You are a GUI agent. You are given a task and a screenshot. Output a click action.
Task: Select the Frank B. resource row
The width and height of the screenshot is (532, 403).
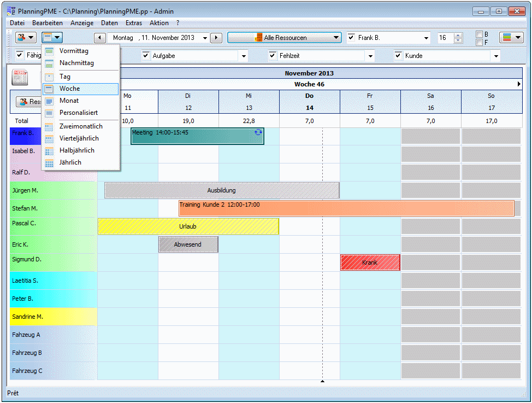[26, 136]
